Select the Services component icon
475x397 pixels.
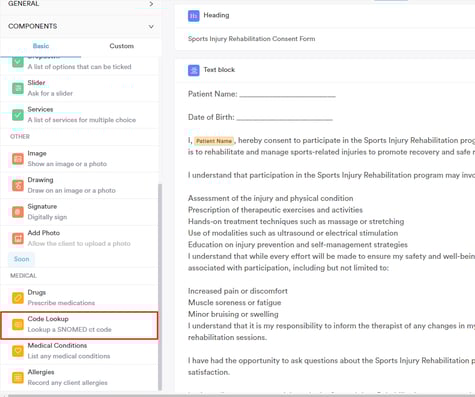(x=18, y=115)
